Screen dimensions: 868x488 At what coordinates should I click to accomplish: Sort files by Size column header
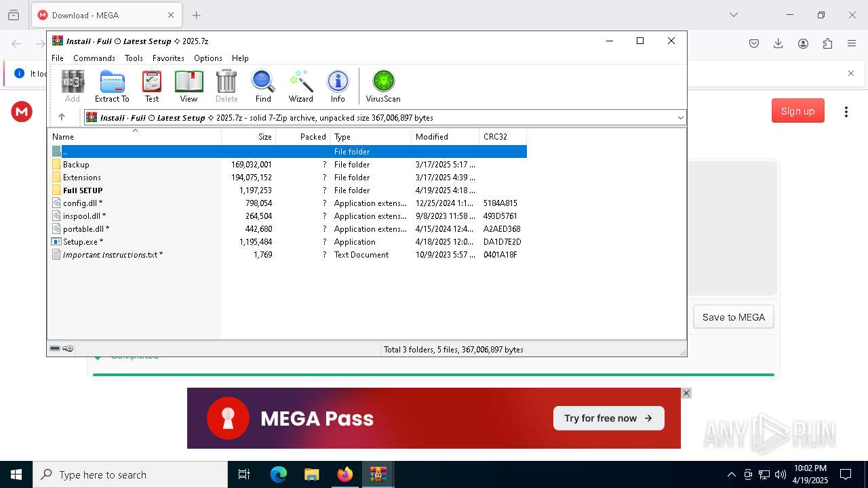pyautogui.click(x=249, y=136)
